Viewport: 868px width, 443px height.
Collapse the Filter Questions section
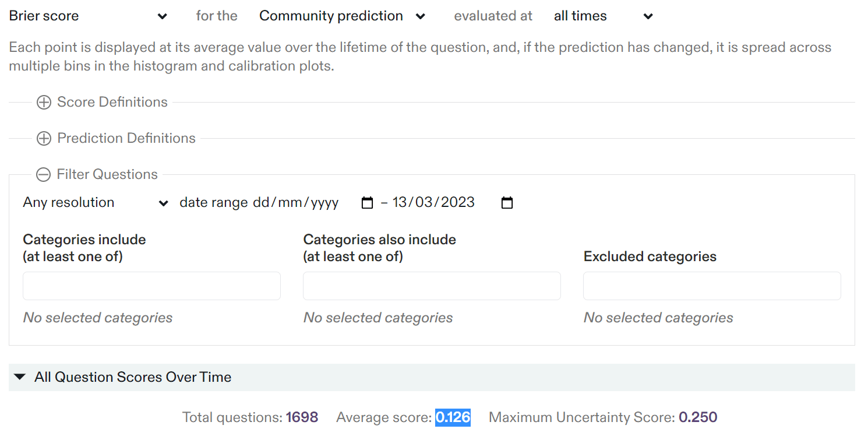[x=107, y=175]
